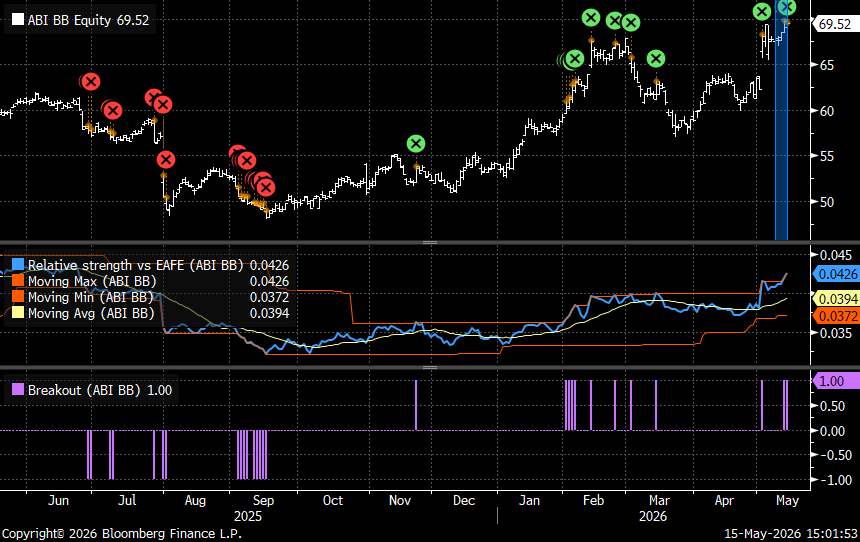Click the May label on the date axis

(x=787, y=500)
